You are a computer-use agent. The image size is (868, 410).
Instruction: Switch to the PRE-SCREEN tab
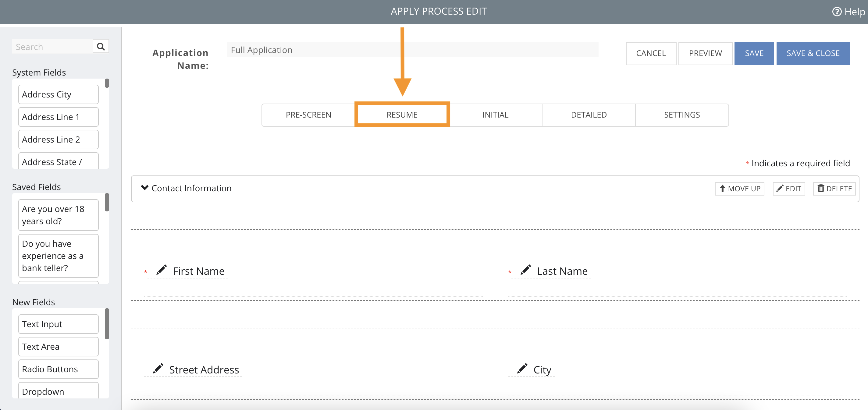[308, 115]
